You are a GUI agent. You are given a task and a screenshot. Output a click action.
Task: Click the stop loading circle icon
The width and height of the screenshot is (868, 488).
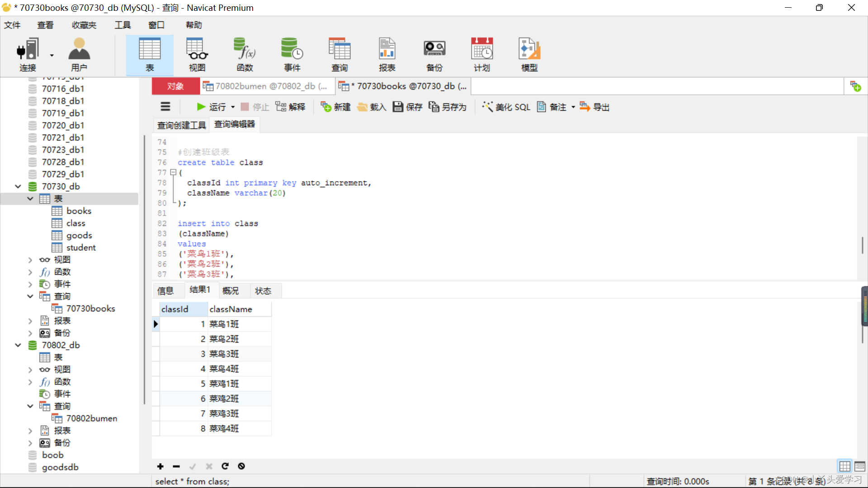[x=241, y=466]
